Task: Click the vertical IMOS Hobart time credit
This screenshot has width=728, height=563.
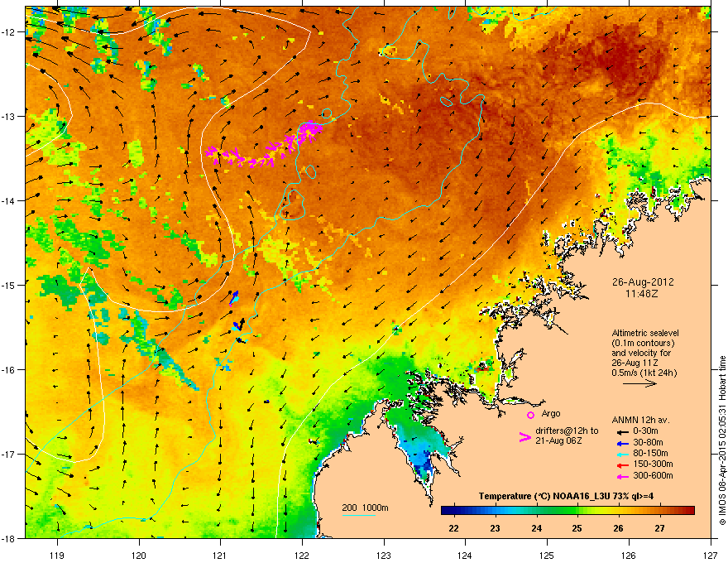Action: 722,440
